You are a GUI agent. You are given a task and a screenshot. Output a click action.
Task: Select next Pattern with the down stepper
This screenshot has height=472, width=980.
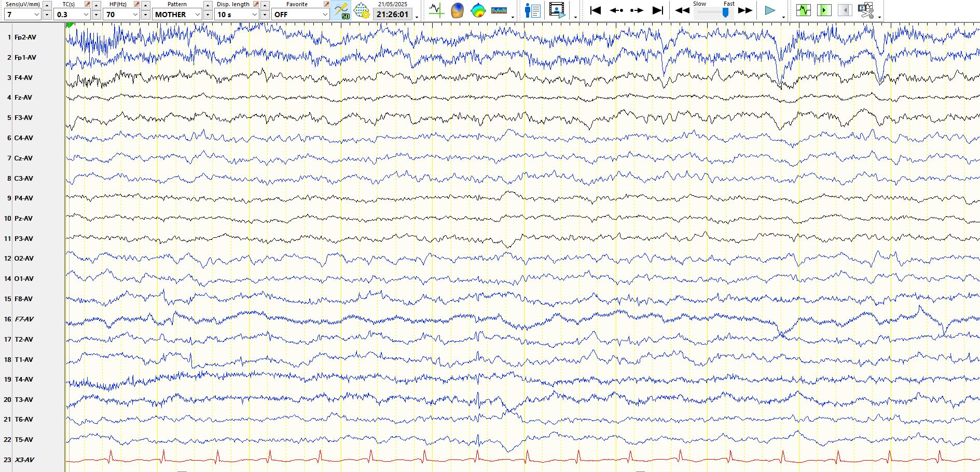pyautogui.click(x=208, y=15)
